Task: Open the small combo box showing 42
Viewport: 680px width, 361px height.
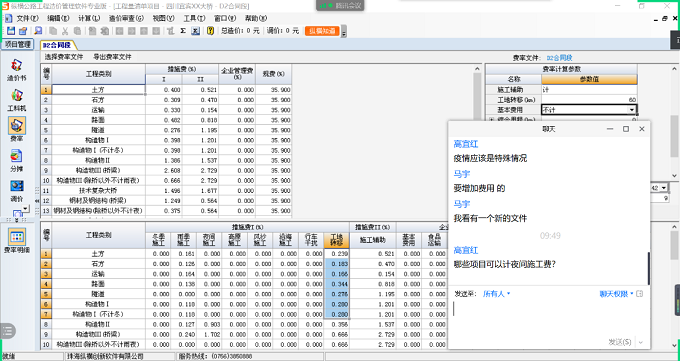Action: tap(664, 188)
